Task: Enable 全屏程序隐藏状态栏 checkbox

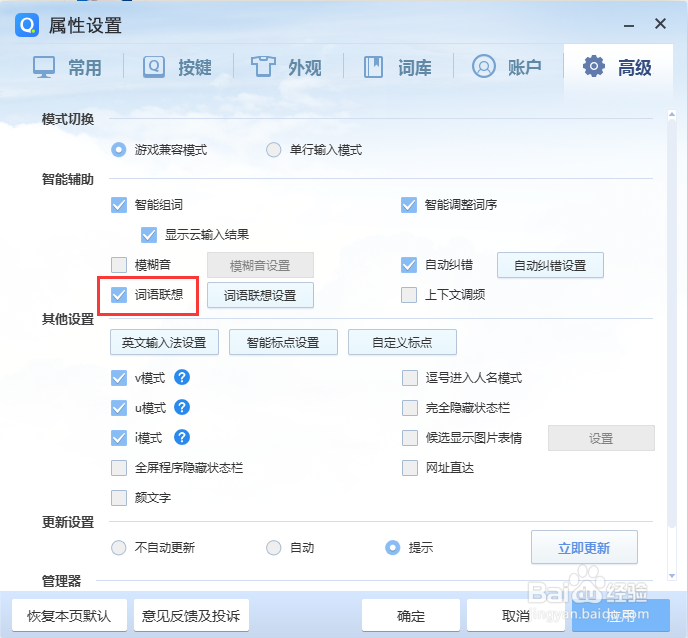Action: [x=118, y=468]
